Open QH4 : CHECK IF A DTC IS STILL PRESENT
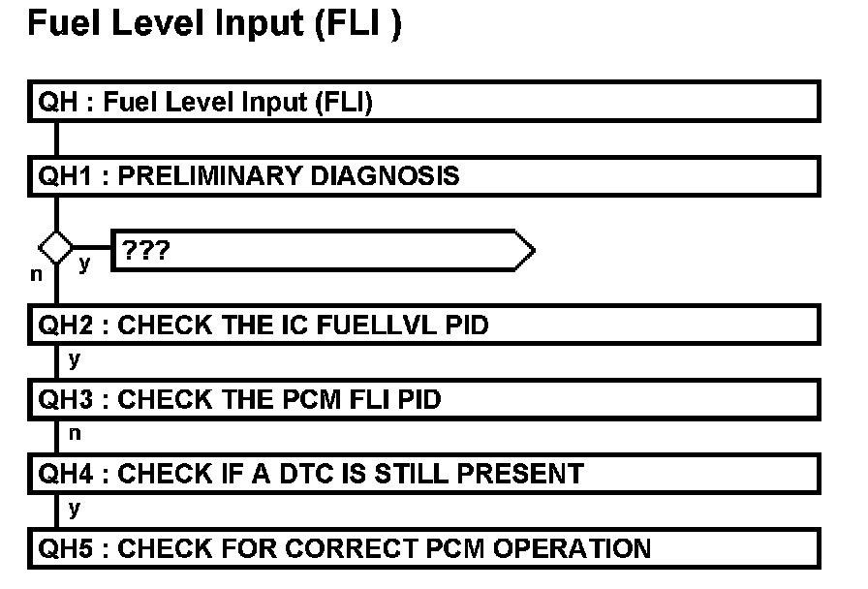The height and width of the screenshot is (589, 868). [x=424, y=474]
